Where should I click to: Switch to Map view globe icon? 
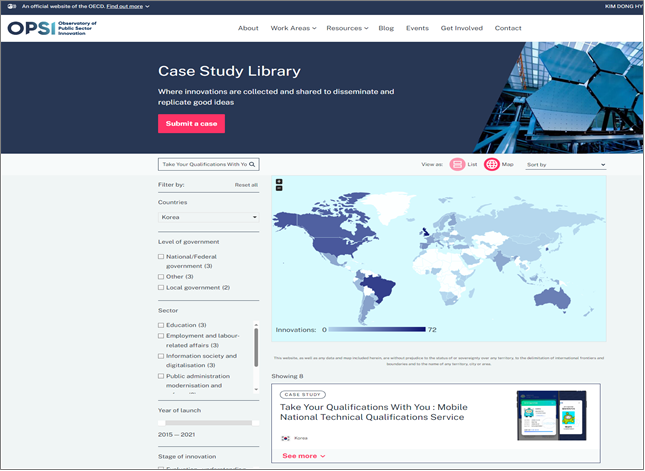tap(492, 164)
